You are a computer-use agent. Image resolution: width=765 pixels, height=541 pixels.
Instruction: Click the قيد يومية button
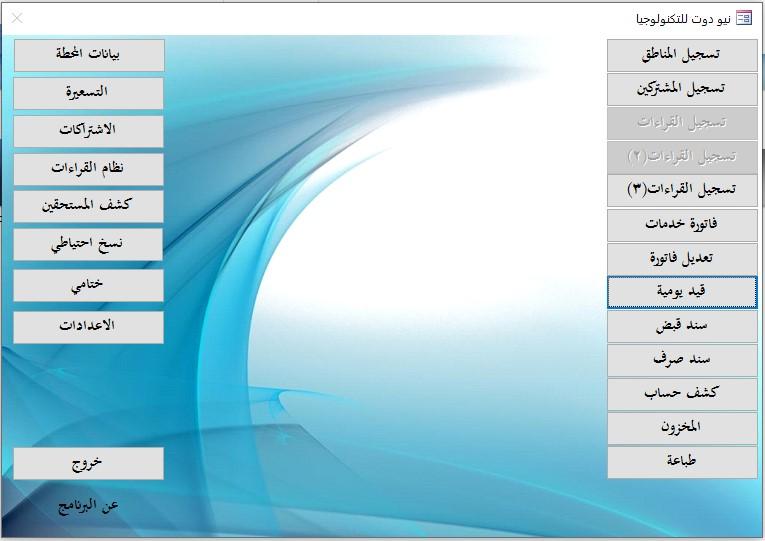(682, 293)
